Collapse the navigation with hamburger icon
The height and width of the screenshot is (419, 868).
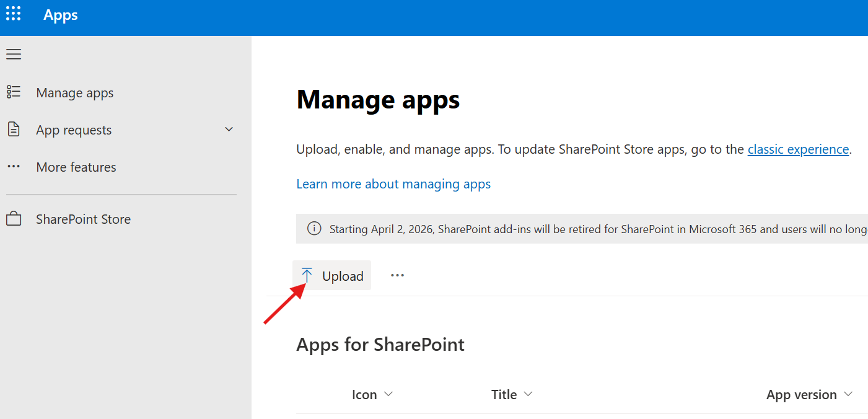coord(14,55)
